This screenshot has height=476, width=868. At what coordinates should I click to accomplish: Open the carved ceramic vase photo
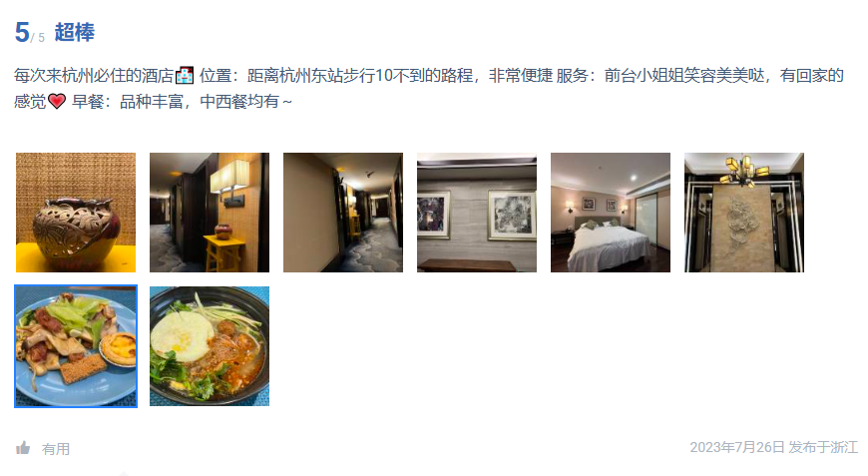[x=76, y=213]
